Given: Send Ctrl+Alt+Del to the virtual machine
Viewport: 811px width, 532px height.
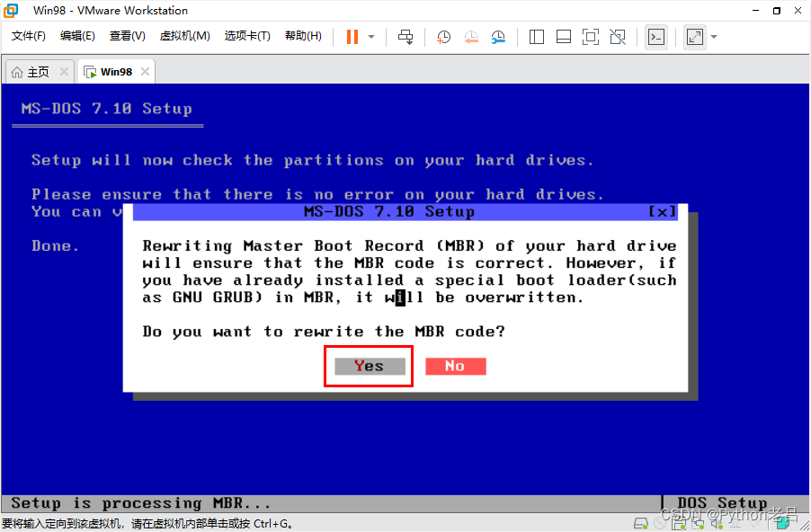Looking at the screenshot, I should coord(405,37).
